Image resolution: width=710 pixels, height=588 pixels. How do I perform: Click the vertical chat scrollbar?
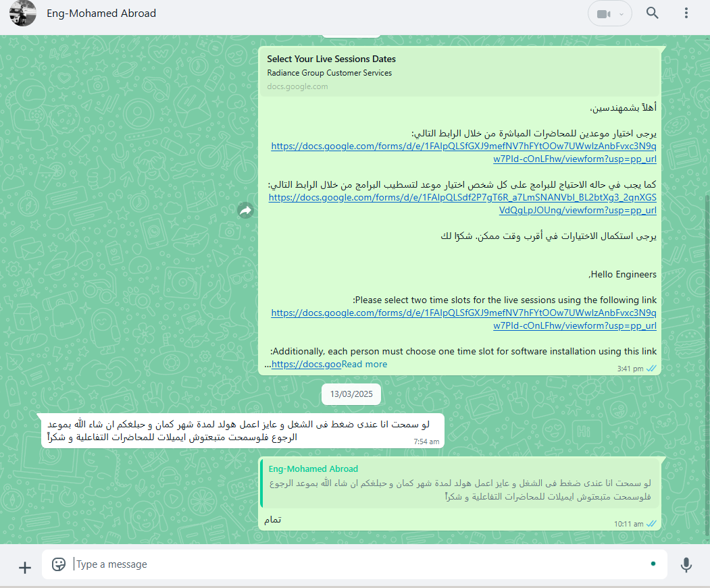point(707,367)
